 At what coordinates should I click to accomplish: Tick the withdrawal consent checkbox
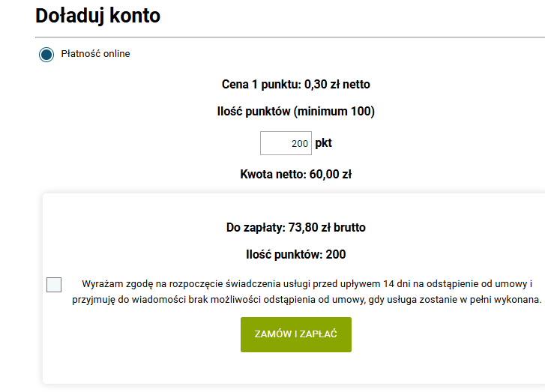point(54,285)
